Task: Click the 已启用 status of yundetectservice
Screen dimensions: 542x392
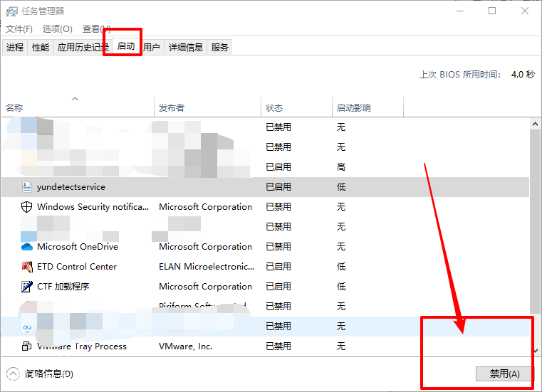Action: pos(278,187)
